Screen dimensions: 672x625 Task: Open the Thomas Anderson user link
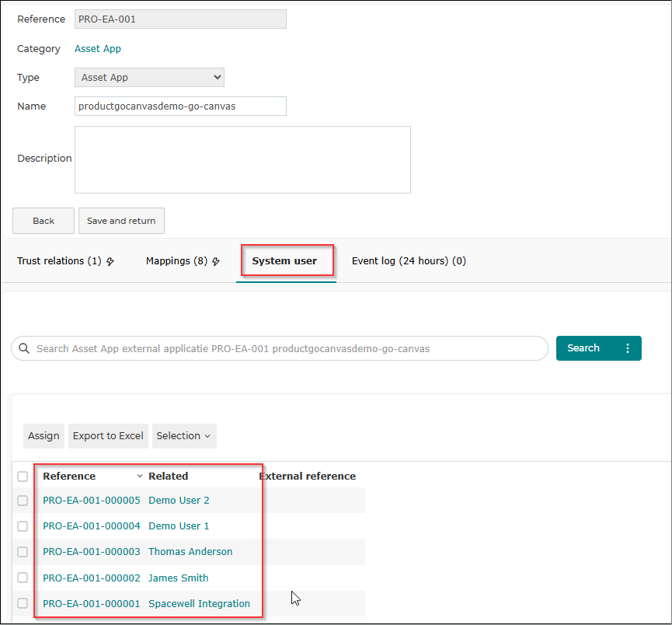(x=190, y=552)
